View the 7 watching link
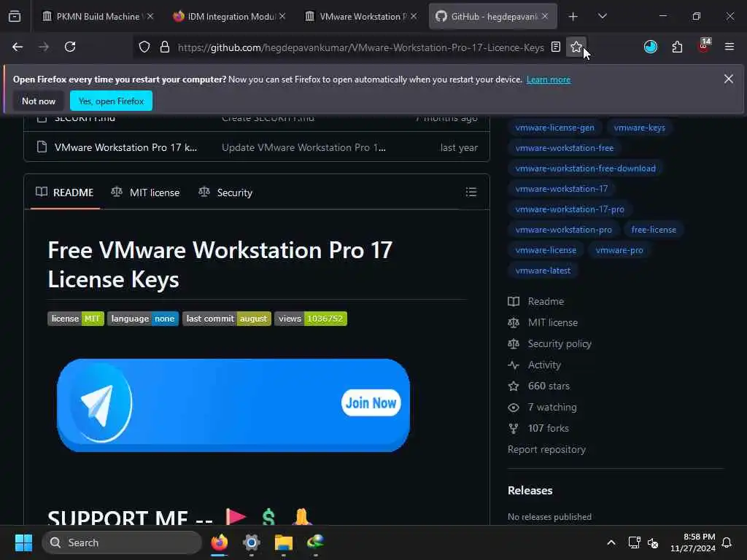The width and height of the screenshot is (747, 560). (x=542, y=407)
